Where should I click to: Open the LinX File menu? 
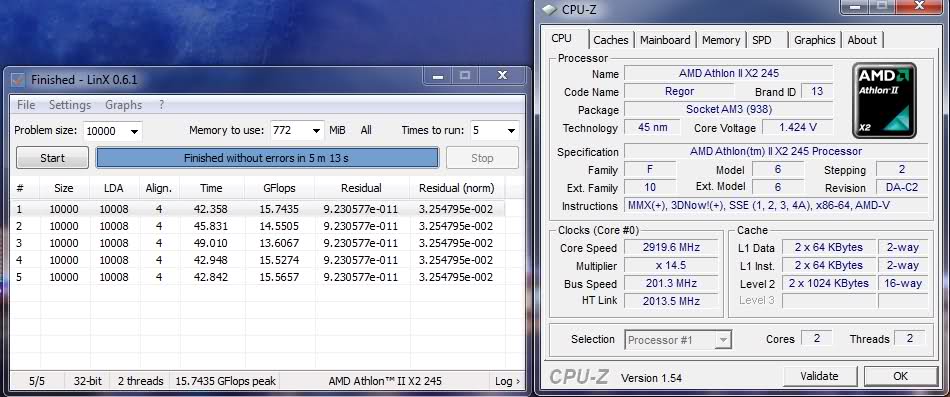(26, 105)
